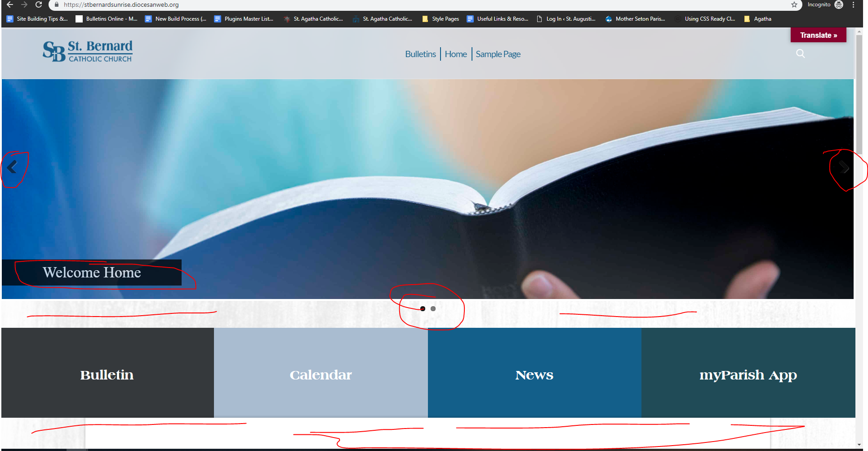Open the Calendar tile
The image size is (868, 451).
pos(320,374)
